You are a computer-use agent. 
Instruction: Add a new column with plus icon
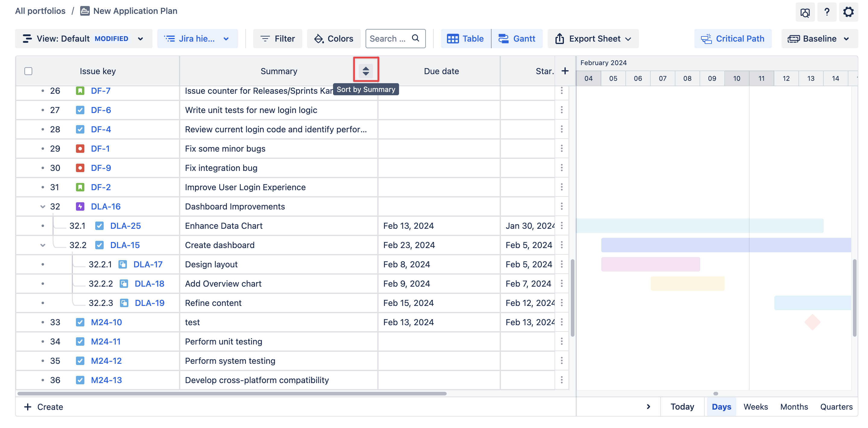point(565,71)
